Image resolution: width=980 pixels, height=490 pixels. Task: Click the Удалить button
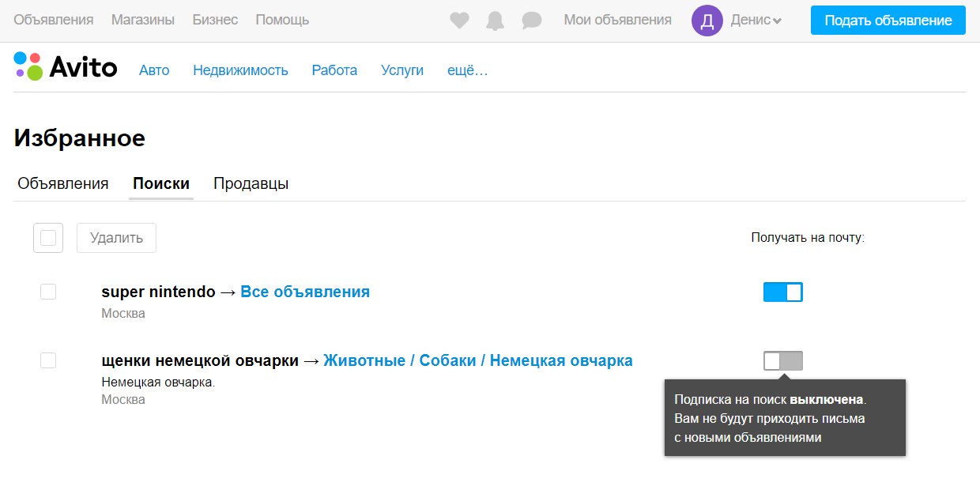(116, 238)
